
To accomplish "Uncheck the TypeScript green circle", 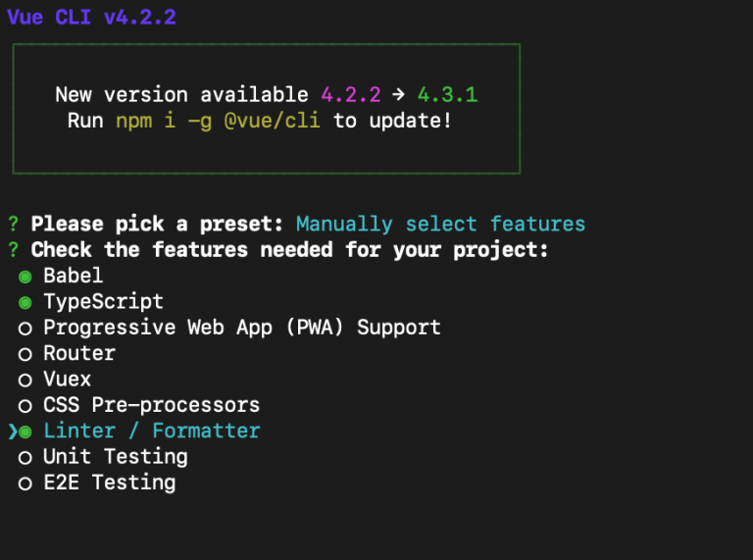I will pyautogui.click(x=25, y=303).
